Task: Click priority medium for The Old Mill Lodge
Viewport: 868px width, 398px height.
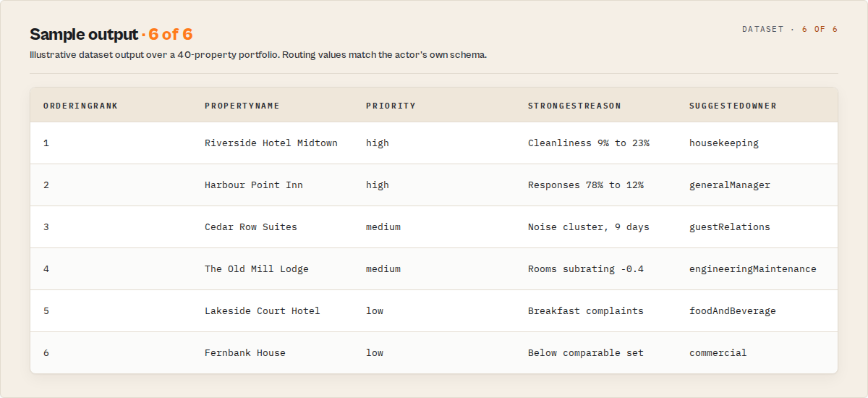Action: tap(383, 269)
